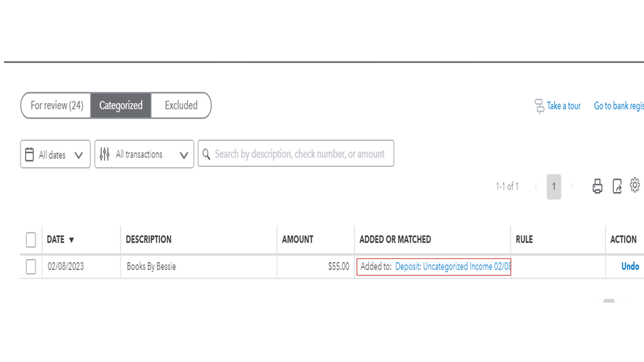Go to previous page arrow
644x362 pixels.
click(536, 187)
